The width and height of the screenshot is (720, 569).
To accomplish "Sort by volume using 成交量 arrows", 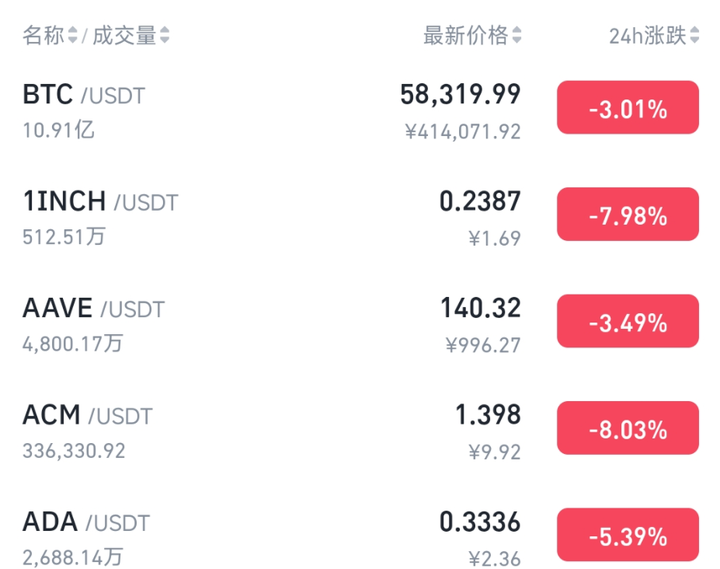I will coord(164,35).
